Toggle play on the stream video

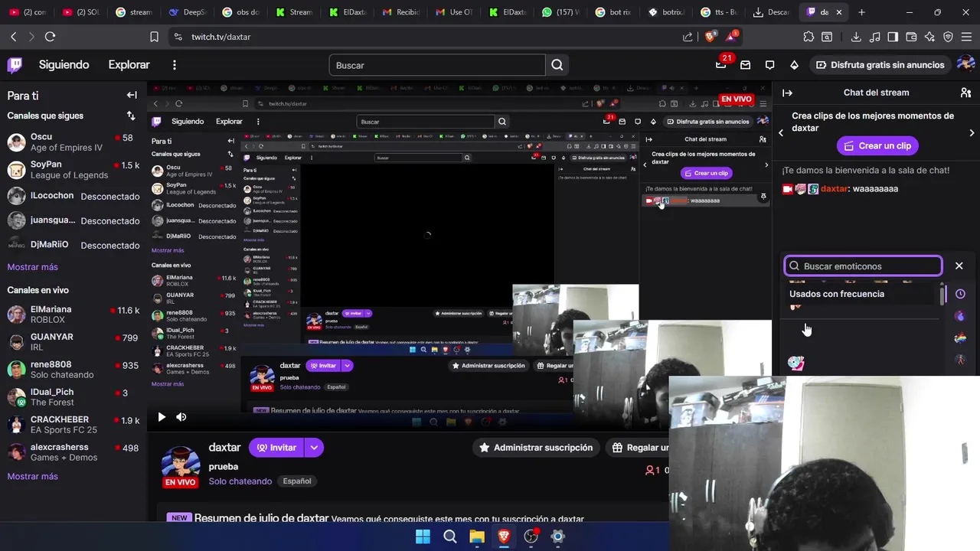coord(162,417)
